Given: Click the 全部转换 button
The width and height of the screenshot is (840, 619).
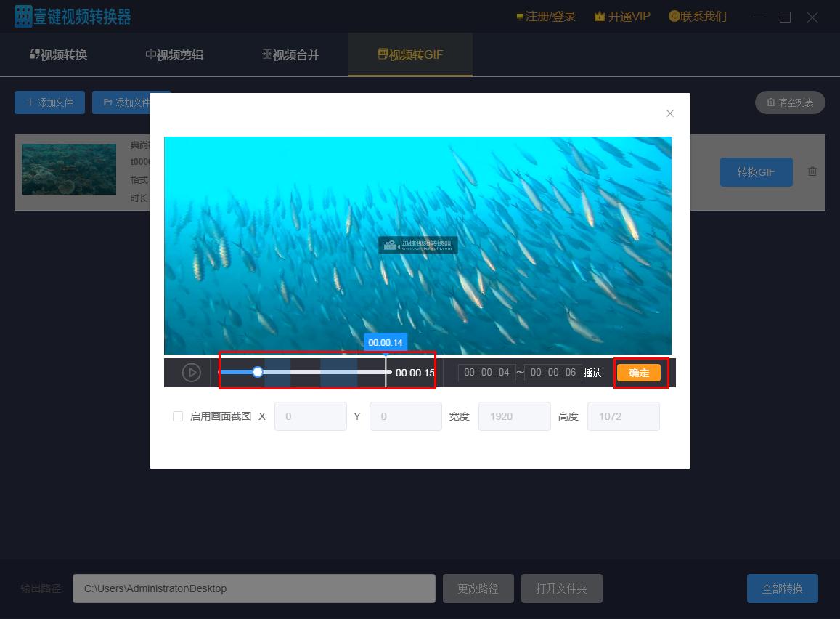Looking at the screenshot, I should 782,588.
